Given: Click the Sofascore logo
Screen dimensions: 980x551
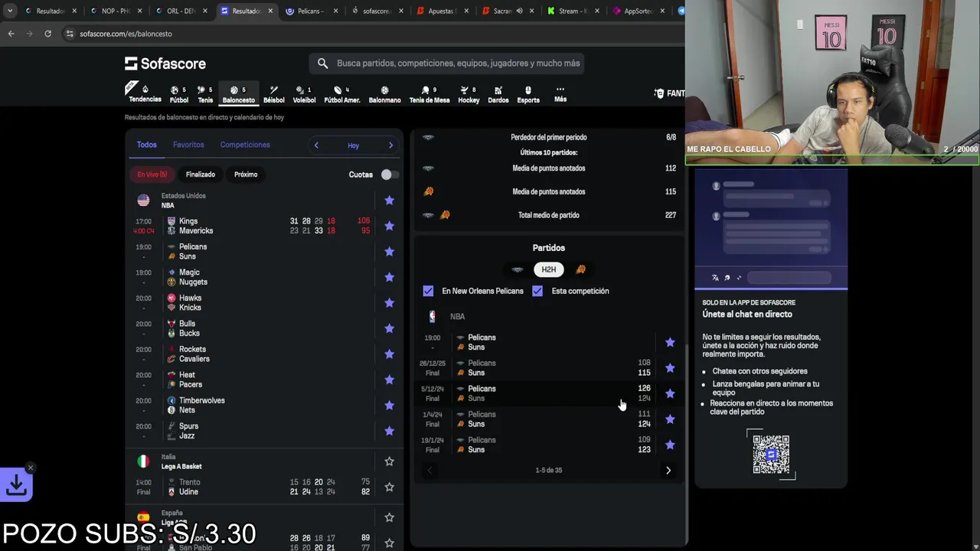Looking at the screenshot, I should click(x=165, y=64).
